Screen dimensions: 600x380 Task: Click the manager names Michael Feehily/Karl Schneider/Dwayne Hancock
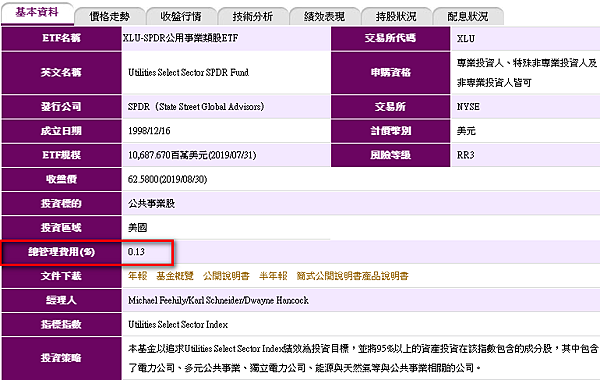coord(218,300)
